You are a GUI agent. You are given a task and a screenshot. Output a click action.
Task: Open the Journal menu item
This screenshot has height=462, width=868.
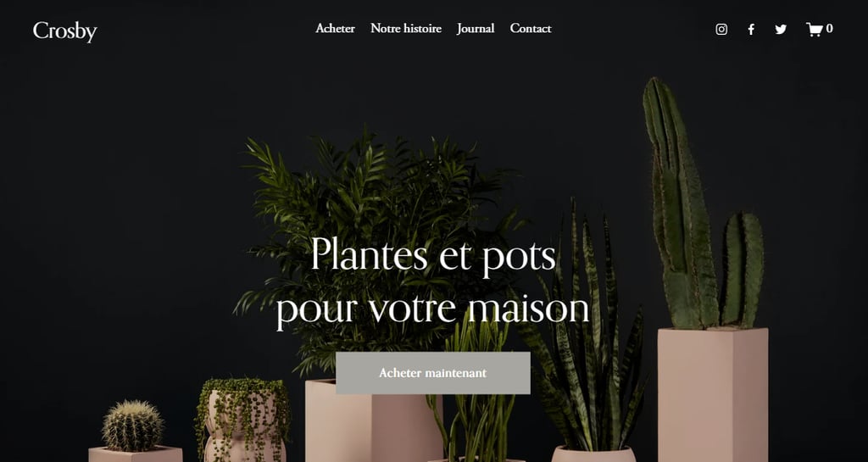tap(476, 28)
